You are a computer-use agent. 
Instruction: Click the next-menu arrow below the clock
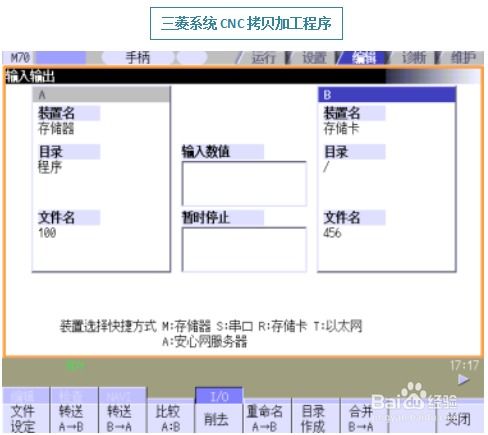pyautogui.click(x=463, y=379)
